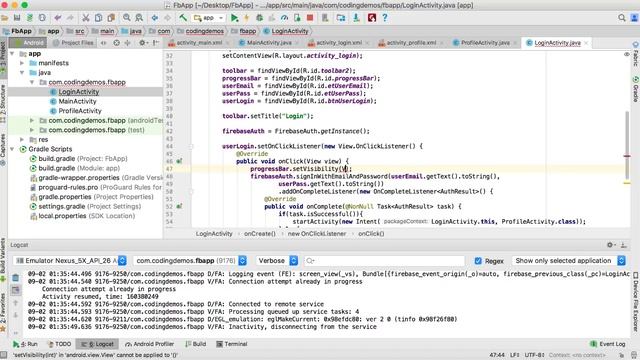Screen dimensions: 640x360
Task: Click the Apply Changes lightning icon
Action: (247, 18)
